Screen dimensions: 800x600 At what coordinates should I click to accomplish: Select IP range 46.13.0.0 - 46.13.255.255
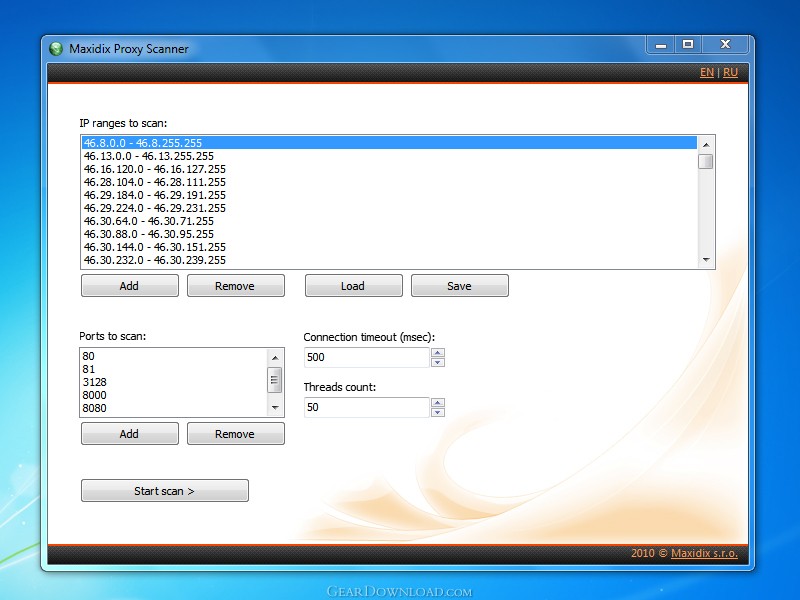click(389, 156)
